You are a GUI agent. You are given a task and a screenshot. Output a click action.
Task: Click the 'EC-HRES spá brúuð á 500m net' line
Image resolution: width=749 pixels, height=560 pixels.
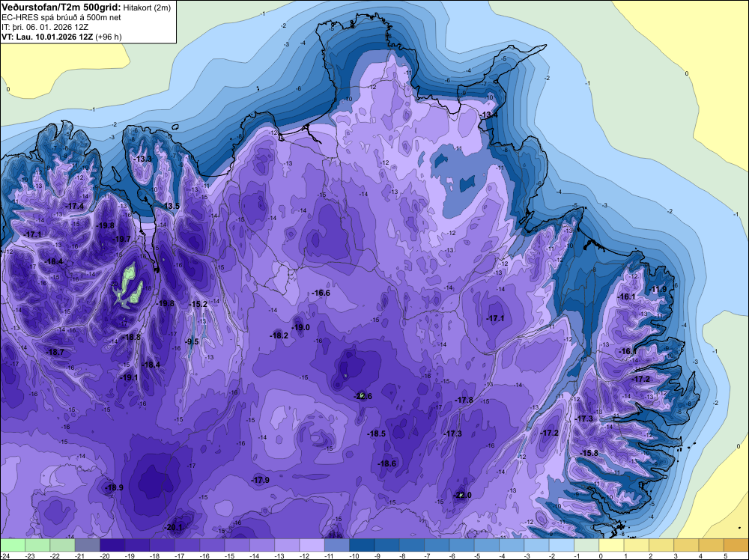coord(61,17)
